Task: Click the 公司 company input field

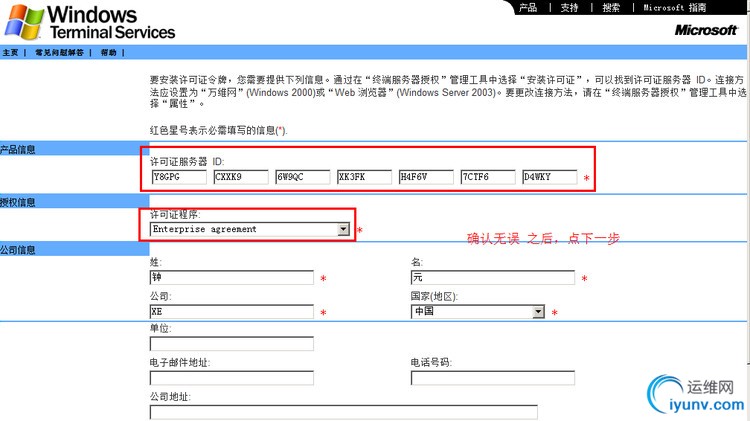Action: 232,311
